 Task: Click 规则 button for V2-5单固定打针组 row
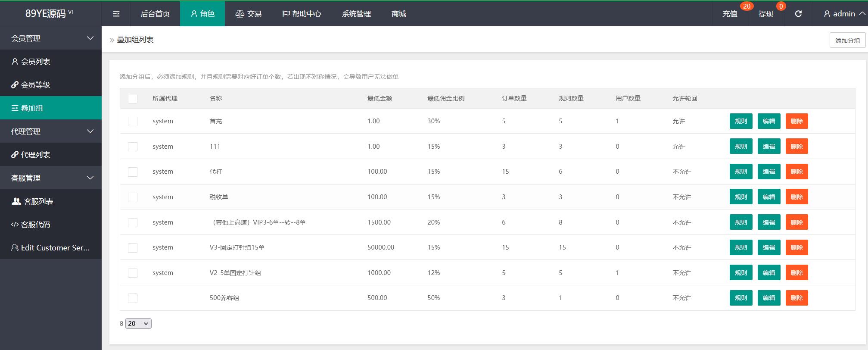tap(741, 273)
